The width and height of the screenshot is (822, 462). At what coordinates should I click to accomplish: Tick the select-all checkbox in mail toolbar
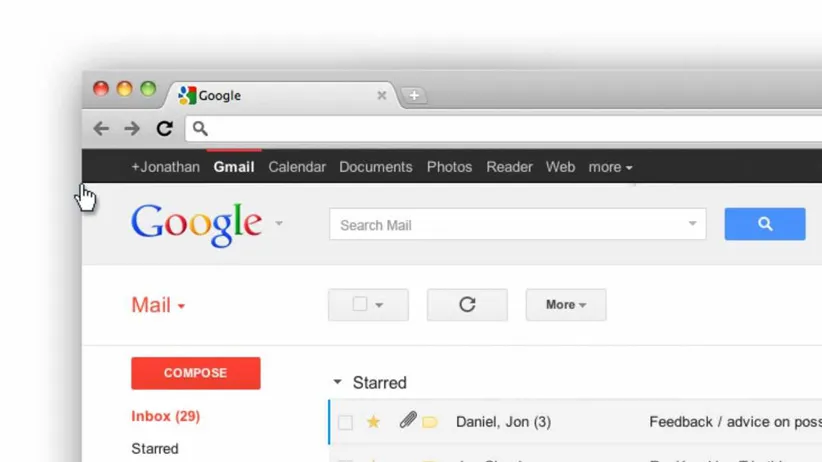360,304
